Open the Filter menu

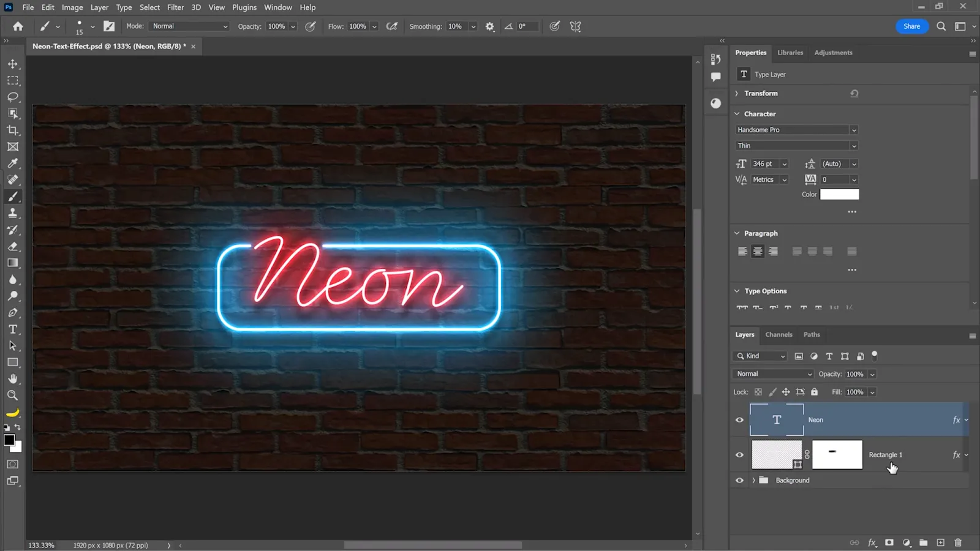[x=175, y=7]
